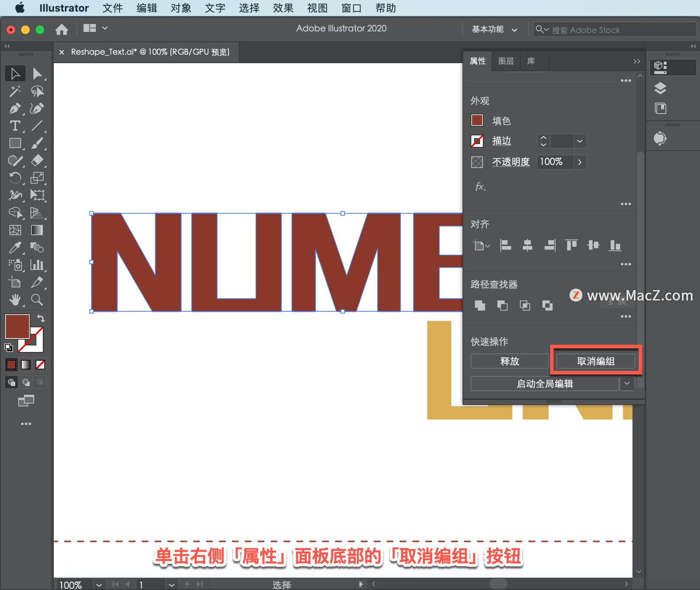Screen dimensions: 700x590
Task: Select the Hand tool
Action: pos(15,300)
